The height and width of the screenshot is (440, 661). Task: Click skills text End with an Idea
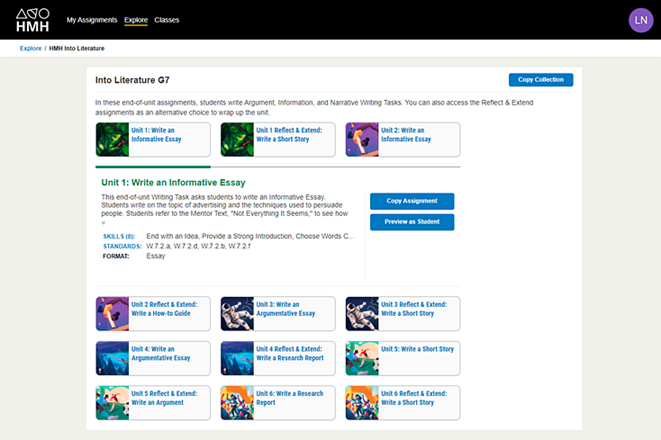250,236
